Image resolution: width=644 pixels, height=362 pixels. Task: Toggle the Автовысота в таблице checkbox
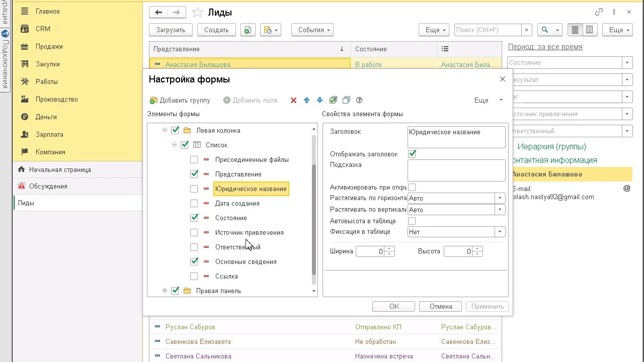tap(412, 221)
